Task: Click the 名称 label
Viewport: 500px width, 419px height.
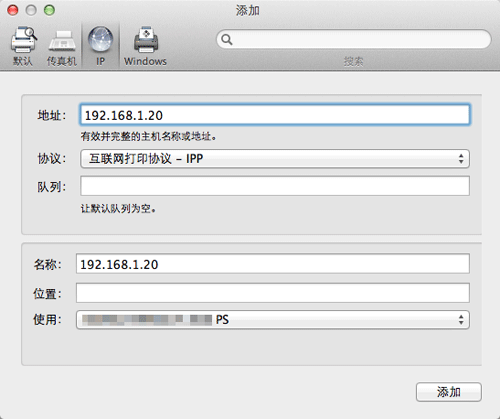Action: click(47, 264)
